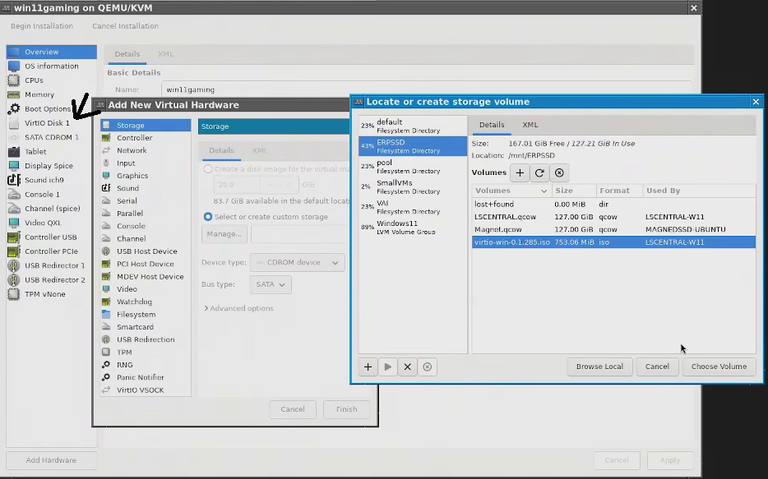Stop the storage pool with X icon
The width and height of the screenshot is (768, 479).
click(408, 367)
